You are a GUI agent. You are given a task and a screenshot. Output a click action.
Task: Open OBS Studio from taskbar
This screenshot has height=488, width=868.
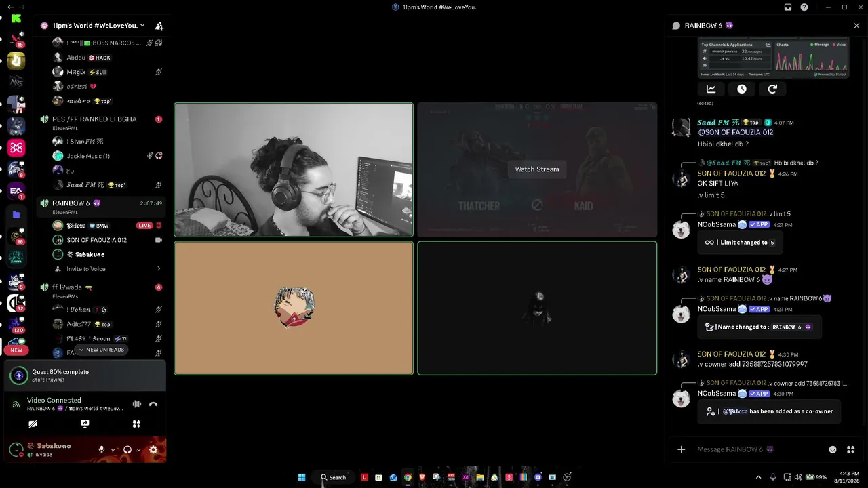point(568,477)
